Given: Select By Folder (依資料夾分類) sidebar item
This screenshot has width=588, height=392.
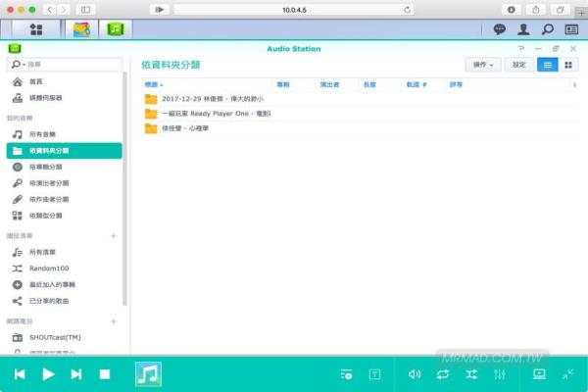Looking at the screenshot, I should coord(64,151).
